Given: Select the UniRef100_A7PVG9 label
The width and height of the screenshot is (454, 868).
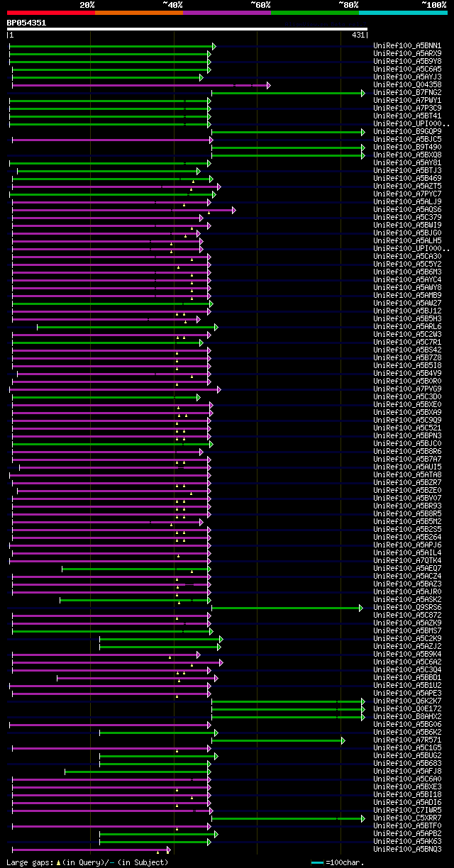Looking at the screenshot, I should (x=407, y=389).
